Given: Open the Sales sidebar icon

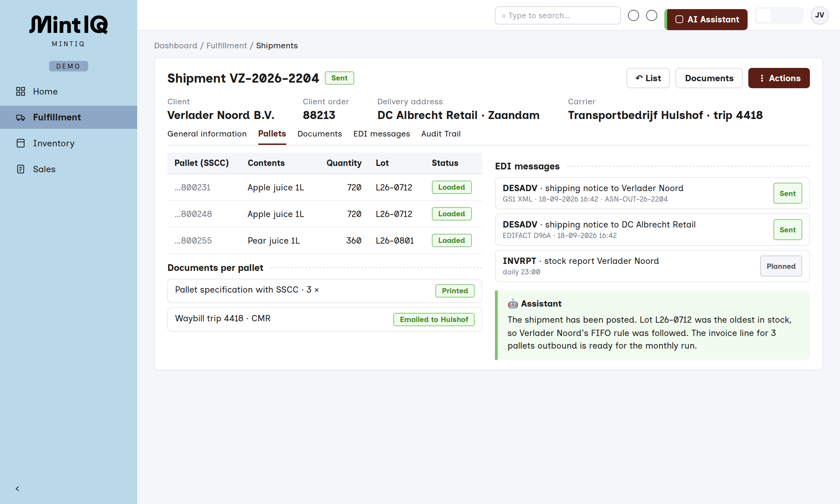Looking at the screenshot, I should (x=21, y=169).
